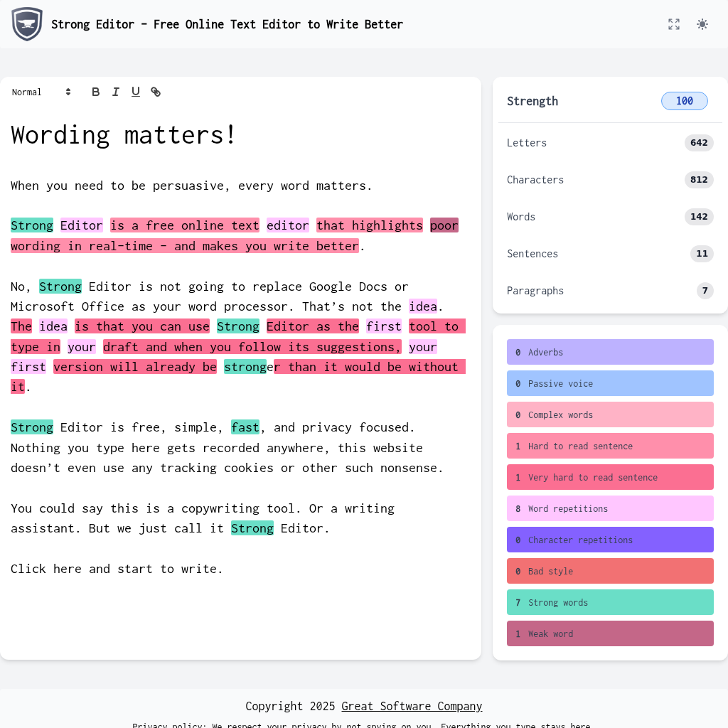Click the Words count 142

tap(698, 216)
